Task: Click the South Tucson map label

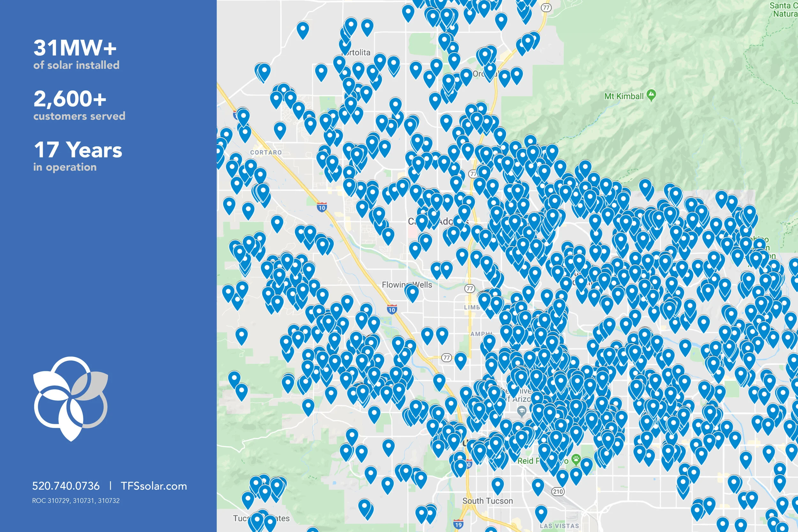Action: 487,501
